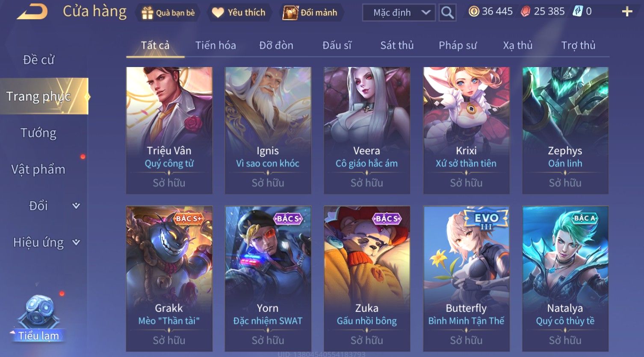This screenshot has height=357, width=644.
Task: Switch to the Sát thủ tab
Action: (x=397, y=45)
